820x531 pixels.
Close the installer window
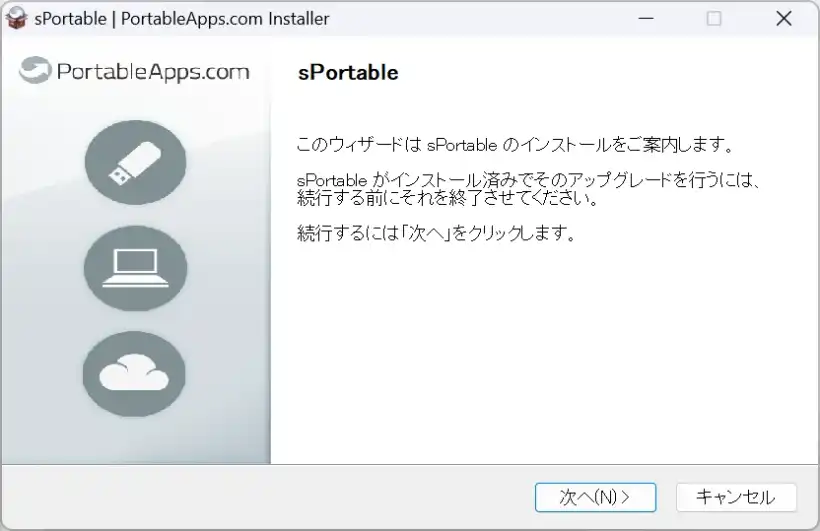pos(783,18)
